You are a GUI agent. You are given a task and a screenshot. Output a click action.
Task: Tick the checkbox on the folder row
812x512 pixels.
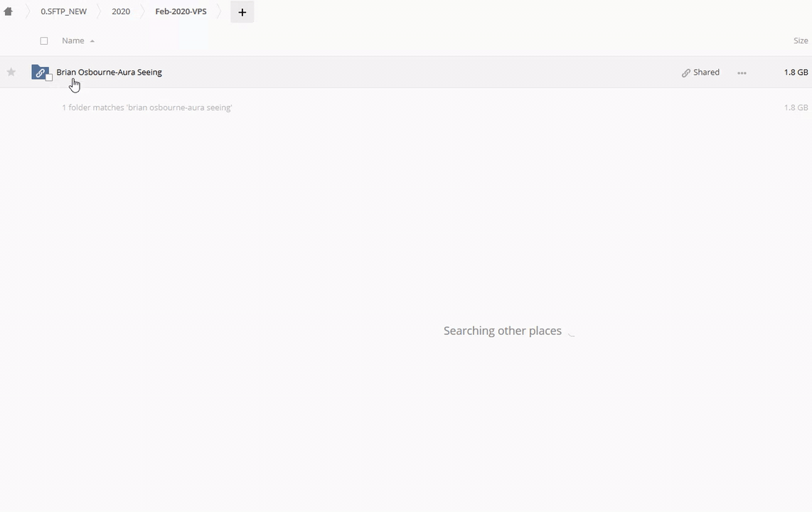pos(49,78)
